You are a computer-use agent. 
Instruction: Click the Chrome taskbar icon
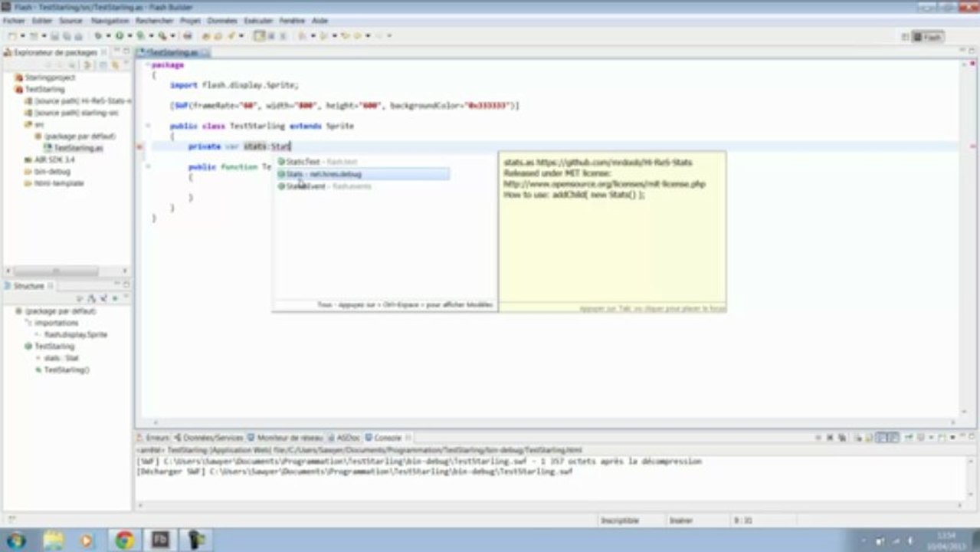coord(124,540)
